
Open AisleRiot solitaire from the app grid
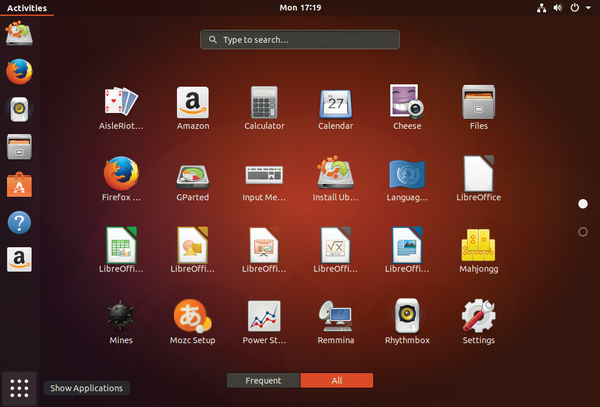click(121, 108)
